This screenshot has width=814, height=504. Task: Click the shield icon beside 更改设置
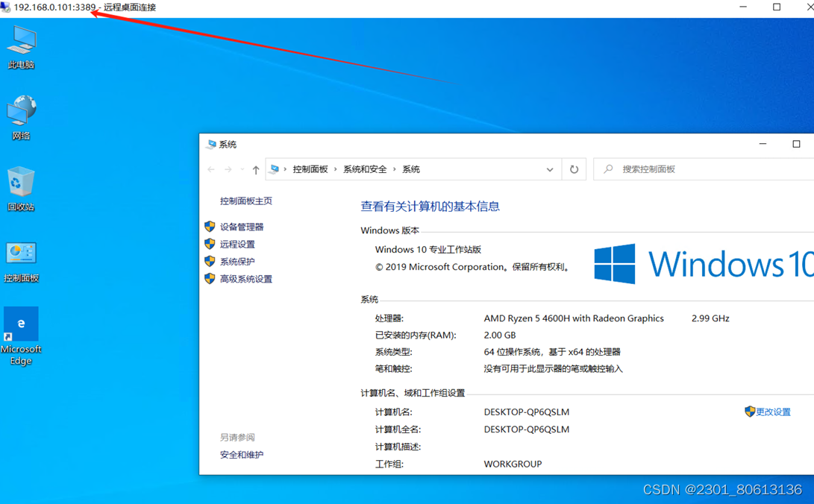[x=750, y=412]
